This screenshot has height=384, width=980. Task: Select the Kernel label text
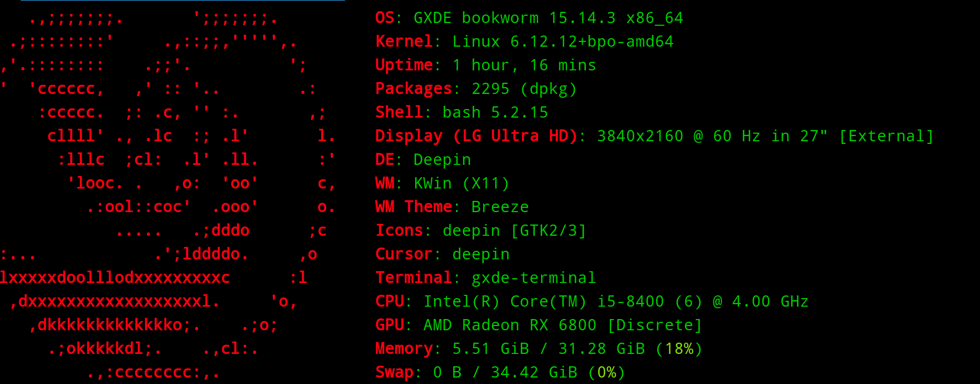pos(404,41)
